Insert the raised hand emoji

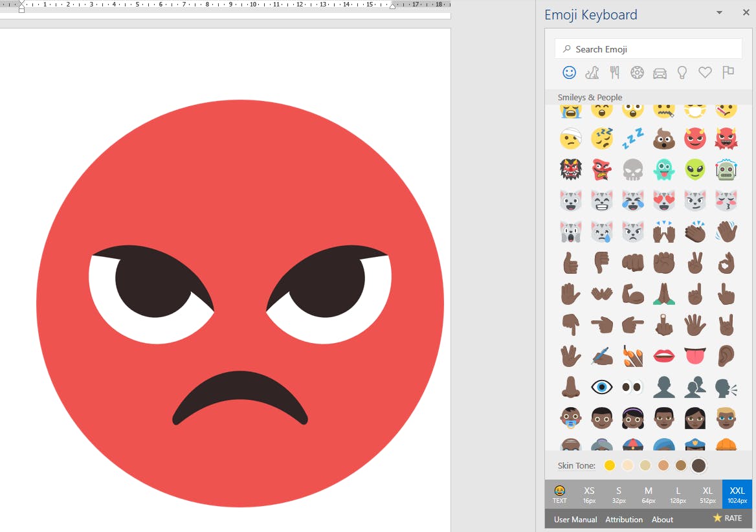coord(570,293)
